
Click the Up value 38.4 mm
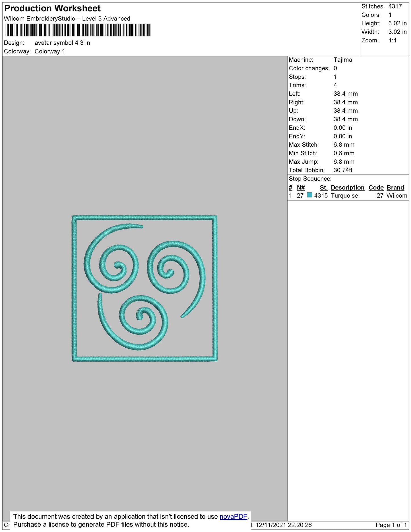pos(346,111)
